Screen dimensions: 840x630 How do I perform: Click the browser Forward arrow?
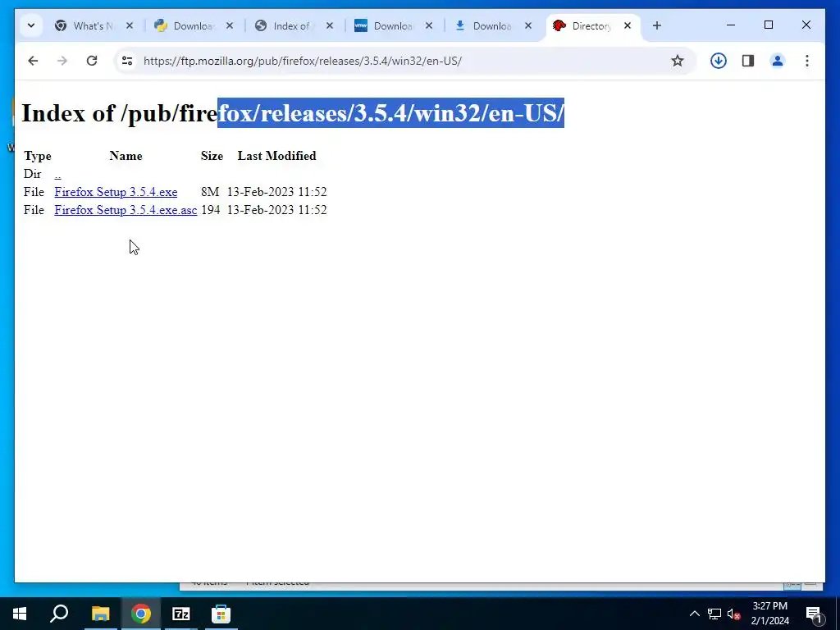(62, 61)
